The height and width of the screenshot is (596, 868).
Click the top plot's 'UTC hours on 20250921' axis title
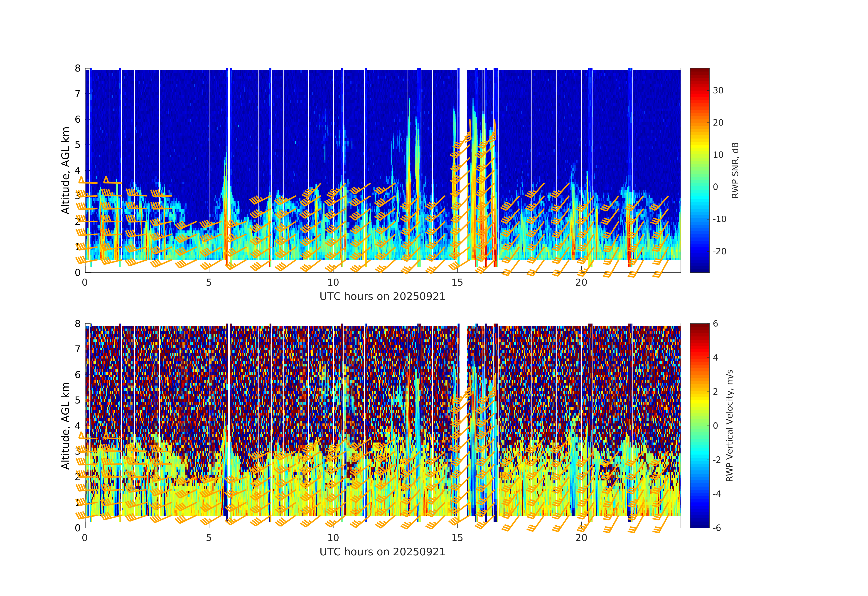(382, 297)
